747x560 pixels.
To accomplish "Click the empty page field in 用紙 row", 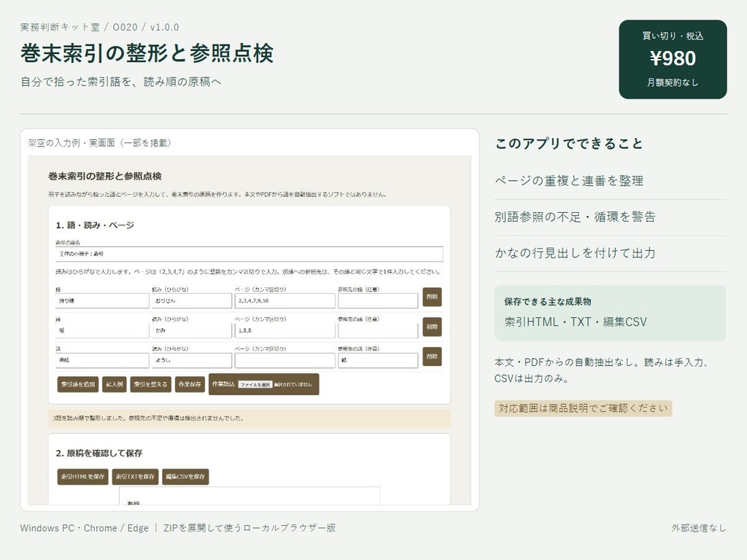I will tap(285, 360).
